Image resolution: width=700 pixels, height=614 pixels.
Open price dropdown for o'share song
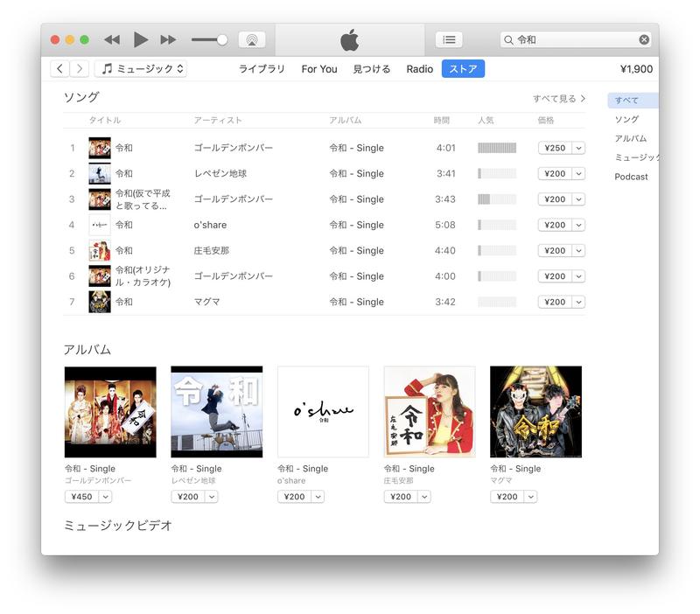578,225
